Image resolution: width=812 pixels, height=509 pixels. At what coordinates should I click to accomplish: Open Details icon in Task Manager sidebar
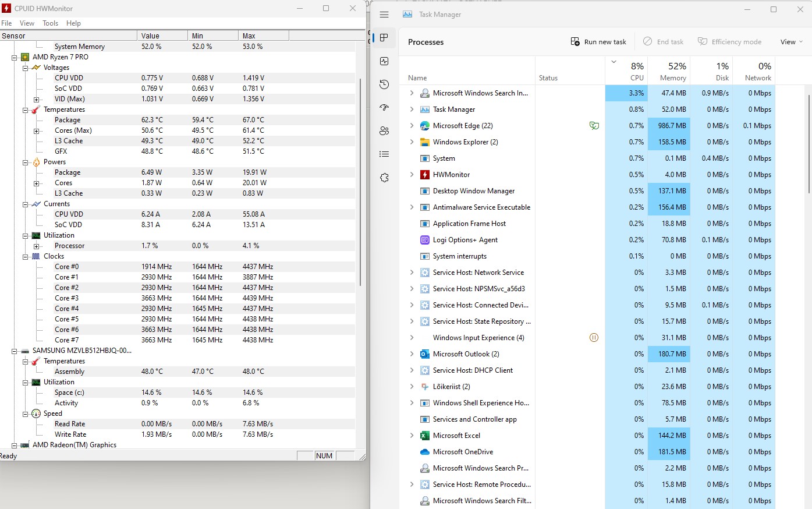384,154
